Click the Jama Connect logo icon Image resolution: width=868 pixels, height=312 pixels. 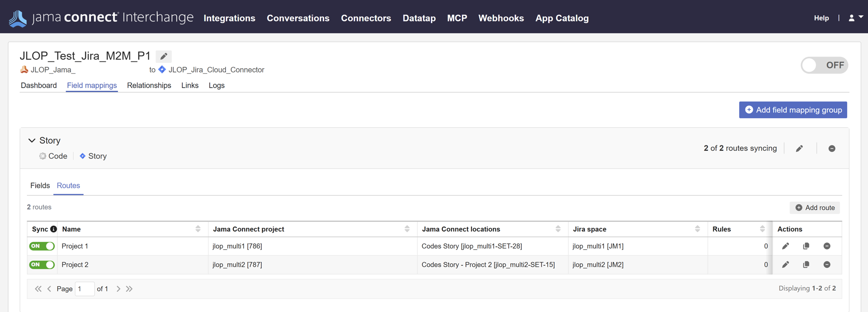click(18, 18)
